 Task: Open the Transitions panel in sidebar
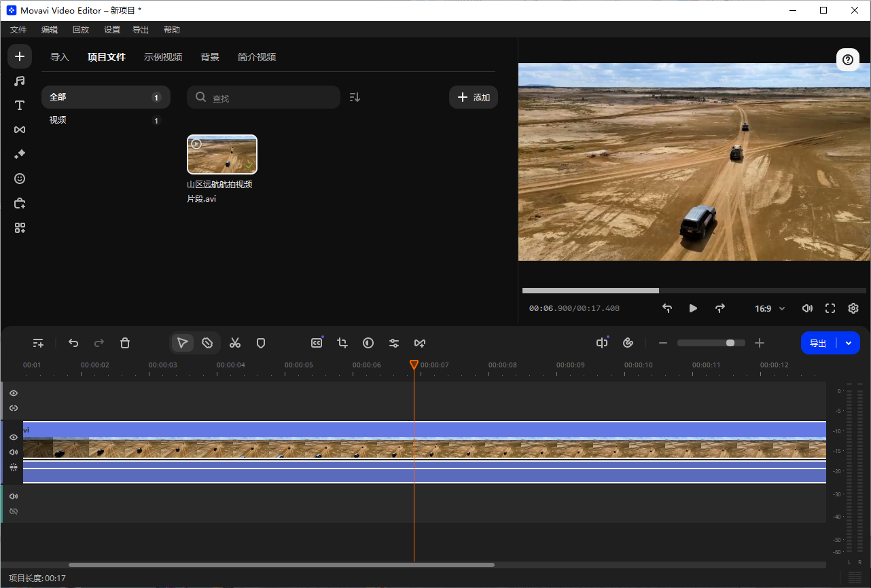(19, 129)
